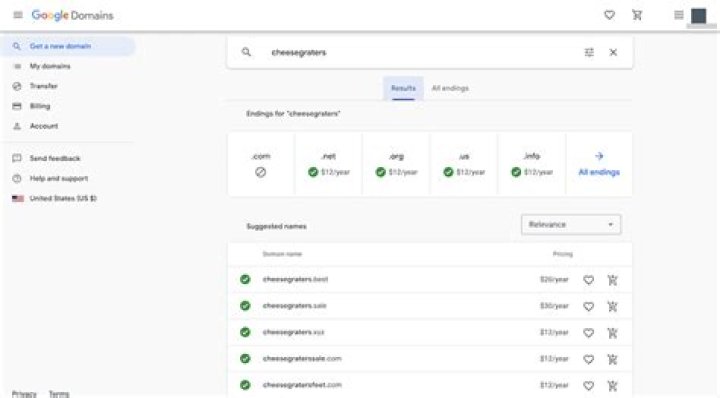Add cheesegratersfeet.com to cart
The image size is (720, 398).
coord(613,386)
